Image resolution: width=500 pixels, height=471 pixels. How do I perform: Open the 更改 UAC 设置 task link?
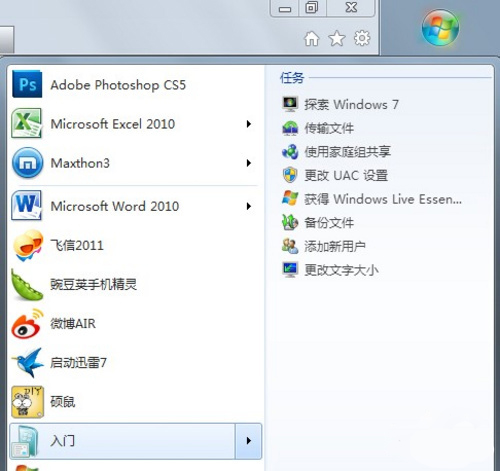pyautogui.click(x=346, y=175)
